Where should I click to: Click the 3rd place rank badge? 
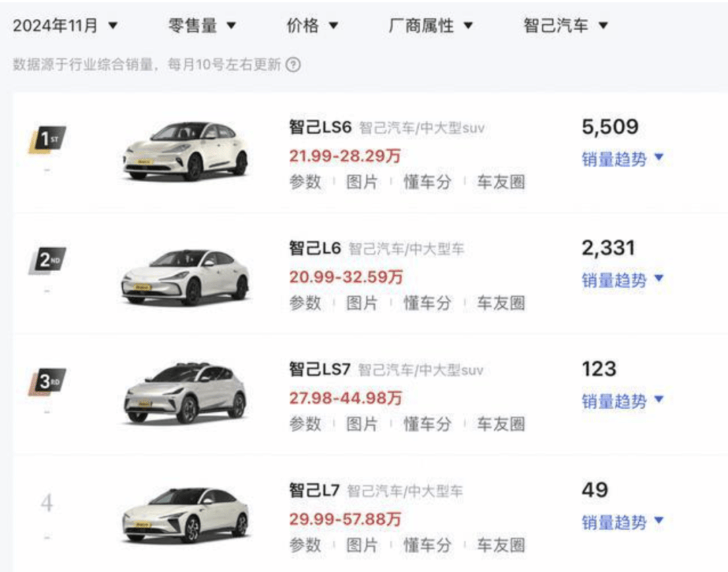(x=47, y=382)
